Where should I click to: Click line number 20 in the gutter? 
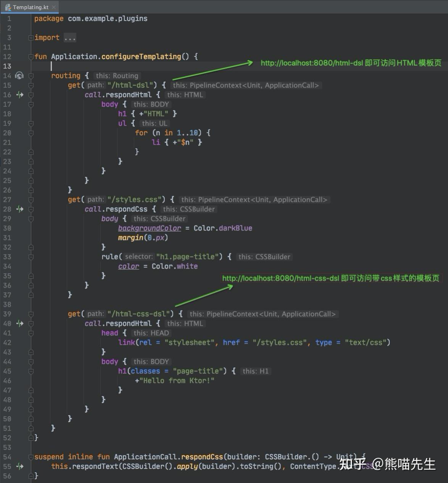point(8,133)
